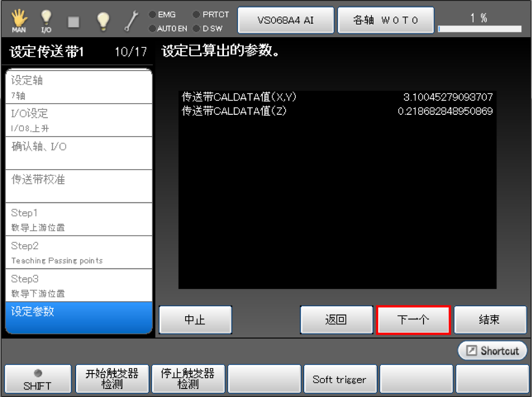This screenshot has width=532, height=397.
Task: Select the I/O设定 step
Action: tap(79, 120)
